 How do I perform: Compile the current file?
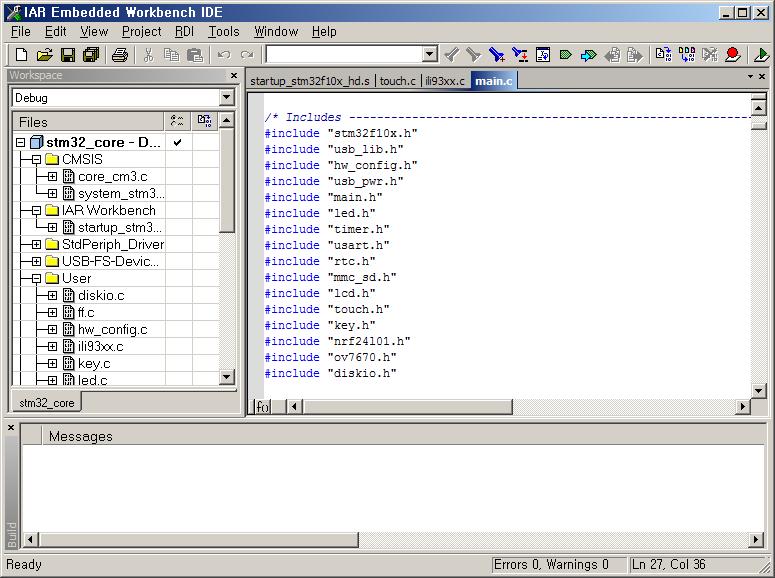663,54
